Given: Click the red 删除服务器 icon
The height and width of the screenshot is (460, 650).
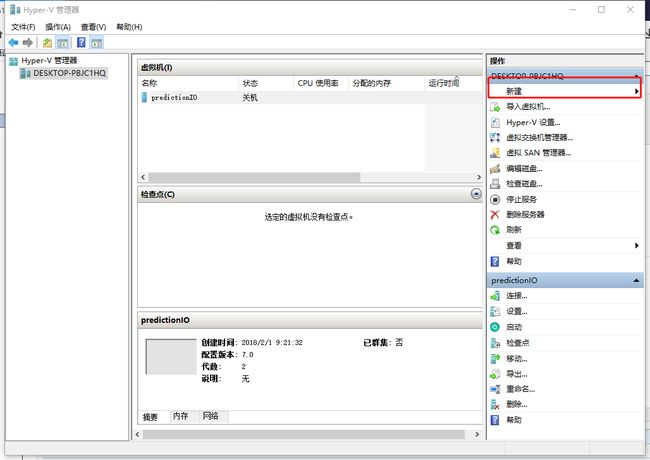Looking at the screenshot, I should point(495,215).
